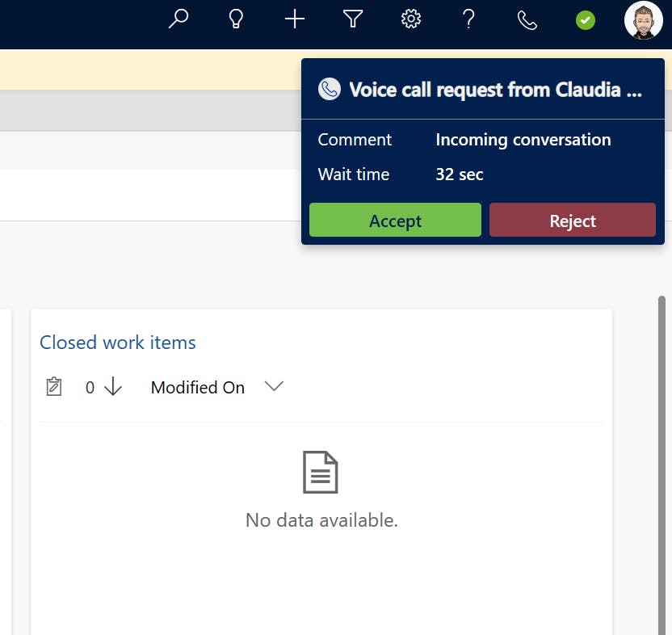Click the empty document icon above No data
The height and width of the screenshot is (635, 672).
[x=321, y=472]
